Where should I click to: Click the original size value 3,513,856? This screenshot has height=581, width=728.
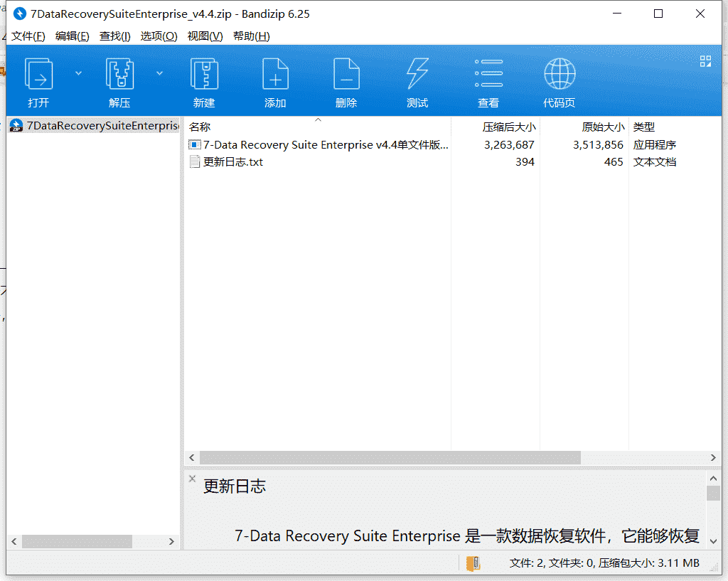(597, 145)
